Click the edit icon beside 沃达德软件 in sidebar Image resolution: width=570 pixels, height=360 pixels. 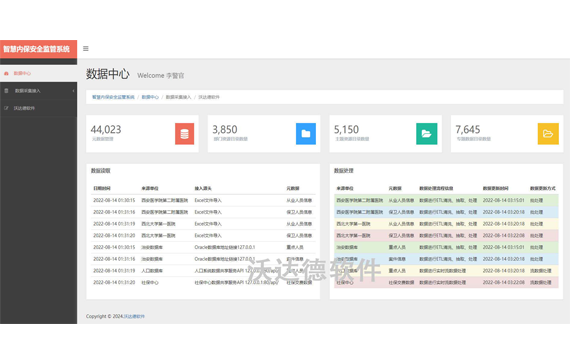point(6,108)
